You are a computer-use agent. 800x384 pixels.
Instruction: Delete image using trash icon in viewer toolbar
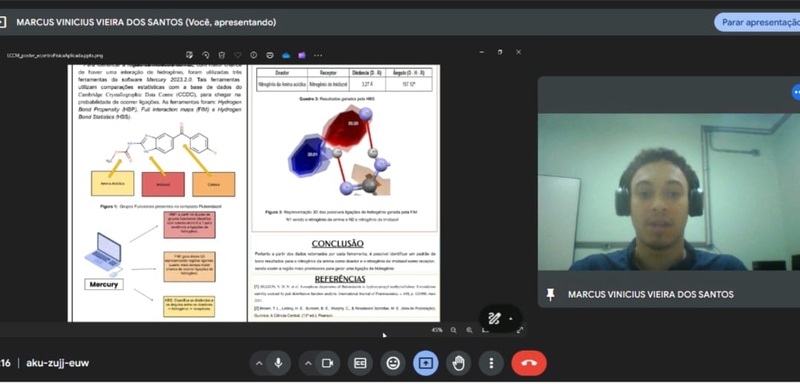pos(221,55)
